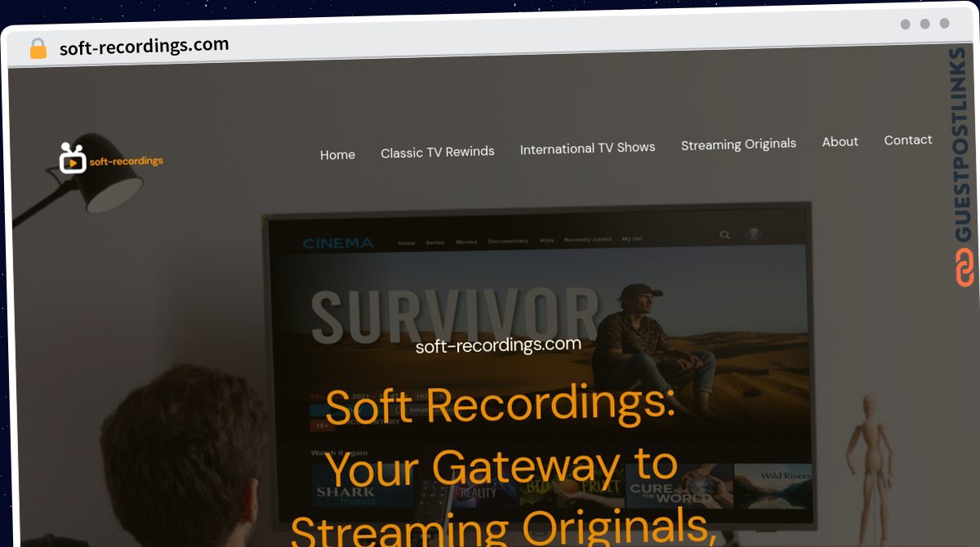
Task: Click Recently added in the TV menu
Action: click(x=587, y=240)
